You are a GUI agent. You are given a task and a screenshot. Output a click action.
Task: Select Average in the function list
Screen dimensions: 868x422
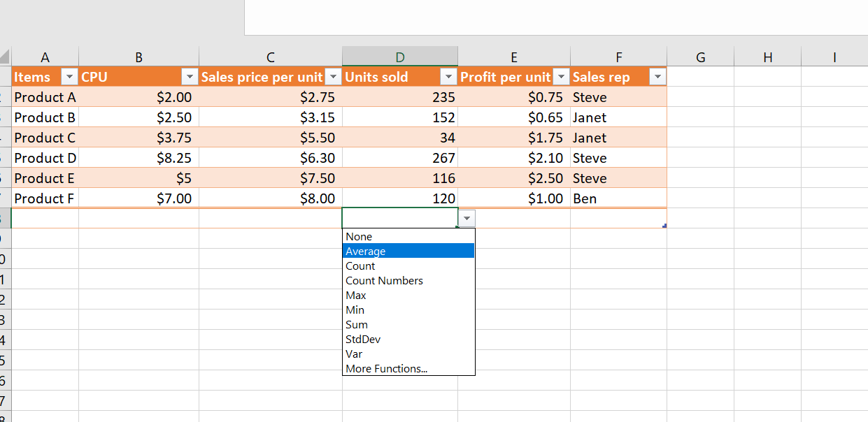pyautogui.click(x=365, y=252)
